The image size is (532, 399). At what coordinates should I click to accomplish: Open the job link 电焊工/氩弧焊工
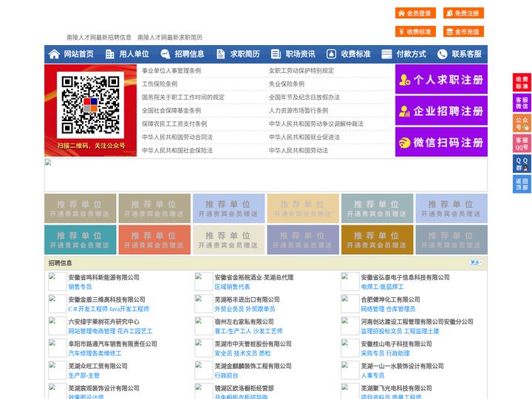pos(382,287)
